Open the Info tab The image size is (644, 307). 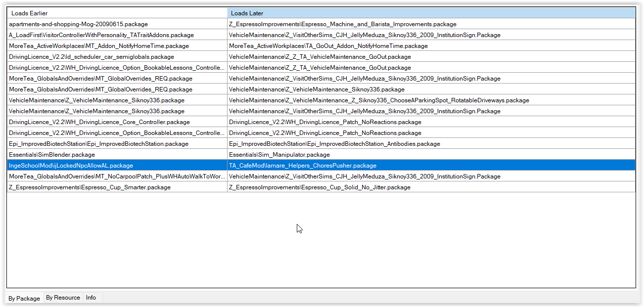click(91, 298)
